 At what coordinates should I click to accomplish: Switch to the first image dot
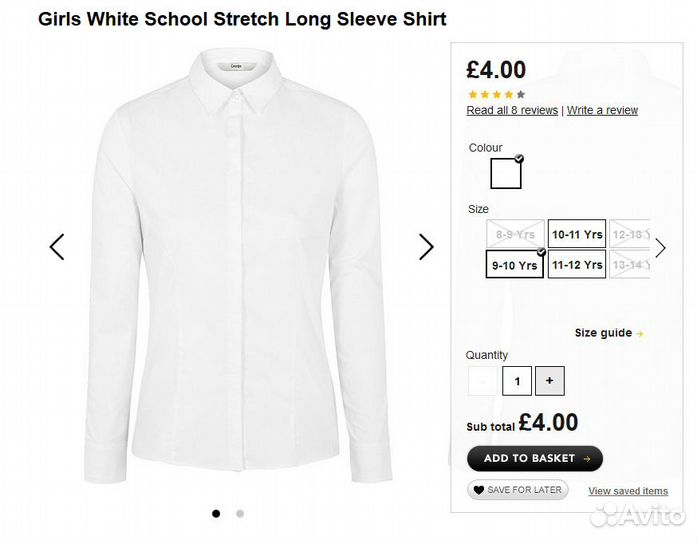coord(216,513)
